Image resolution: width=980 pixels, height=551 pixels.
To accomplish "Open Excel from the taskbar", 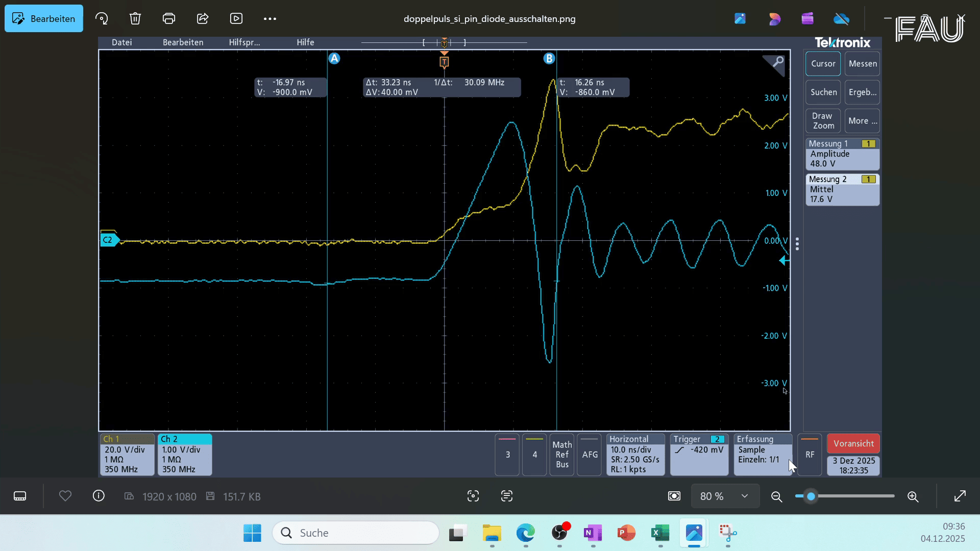I will (x=660, y=533).
